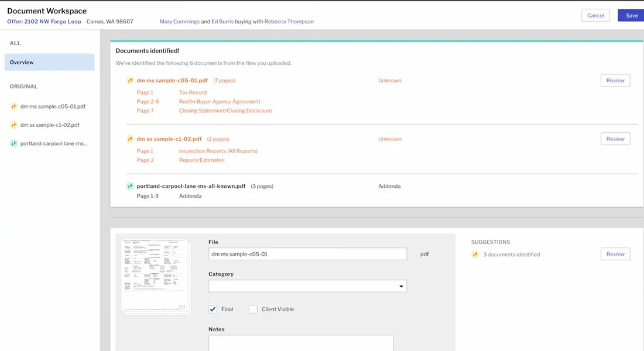Click orange sparkle icon next to dm ms sample-c05-01.pdf heading
Screen dimensions: 644x351
[x=130, y=81]
